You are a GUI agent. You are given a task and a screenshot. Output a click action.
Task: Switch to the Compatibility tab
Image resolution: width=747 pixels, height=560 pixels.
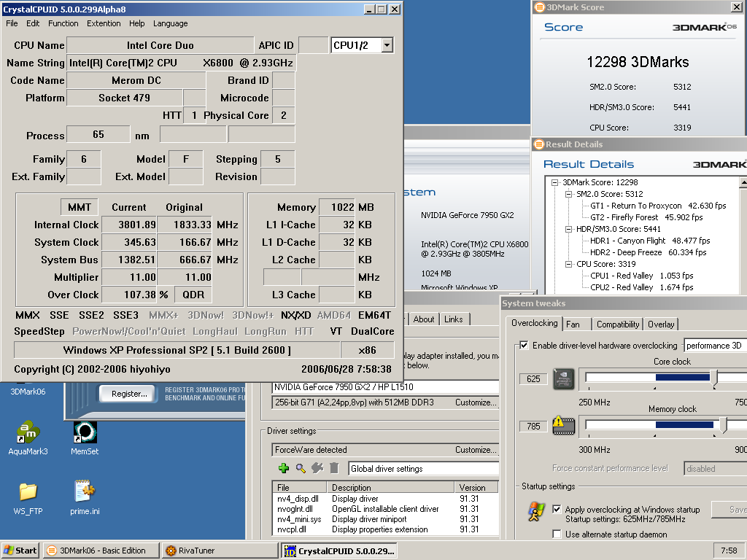tap(618, 324)
